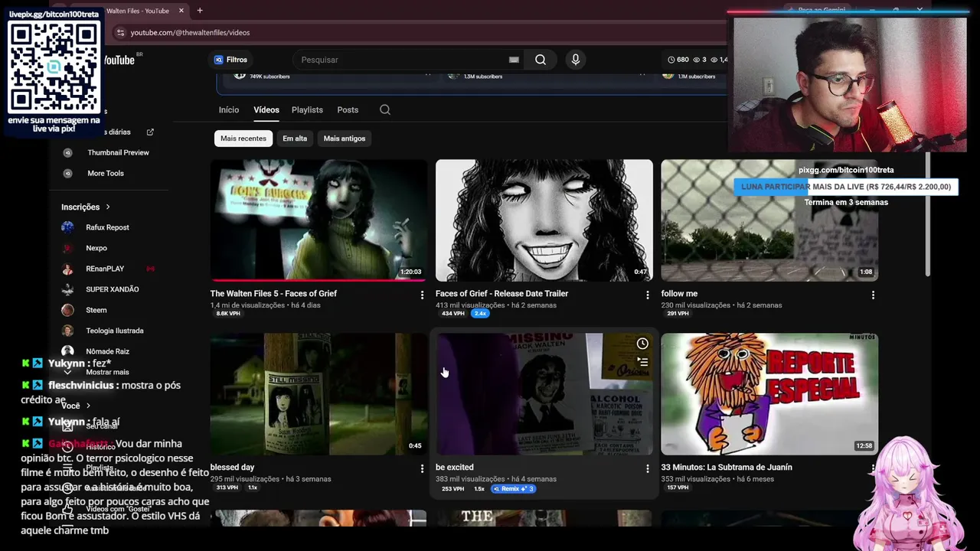980x551 pixels.
Task: Click the site info icon in the address bar
Action: 120,32
